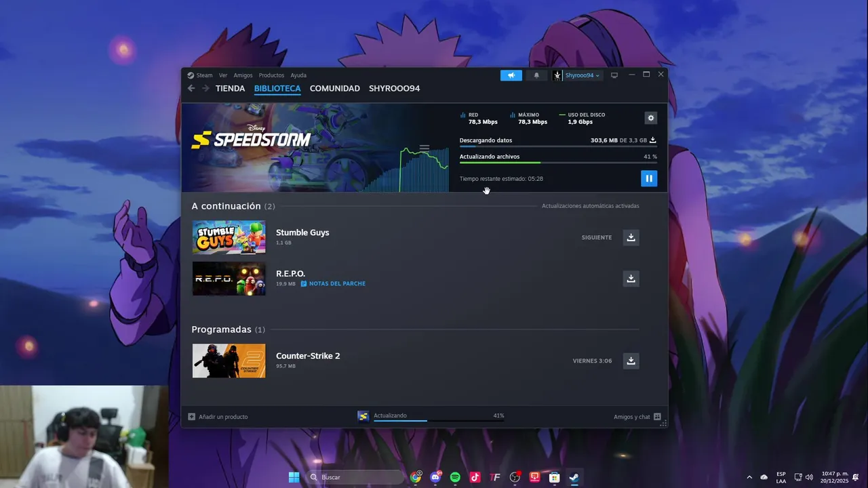Click the Disney Speedstorm banner logo
This screenshot has height=488, width=868.
251,138
